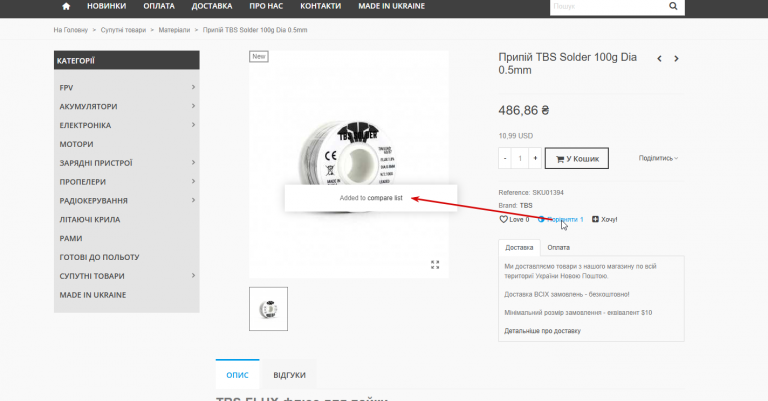Open ДОСТАВКА in top menu
Screen dimensions: 768x401
(212, 6)
